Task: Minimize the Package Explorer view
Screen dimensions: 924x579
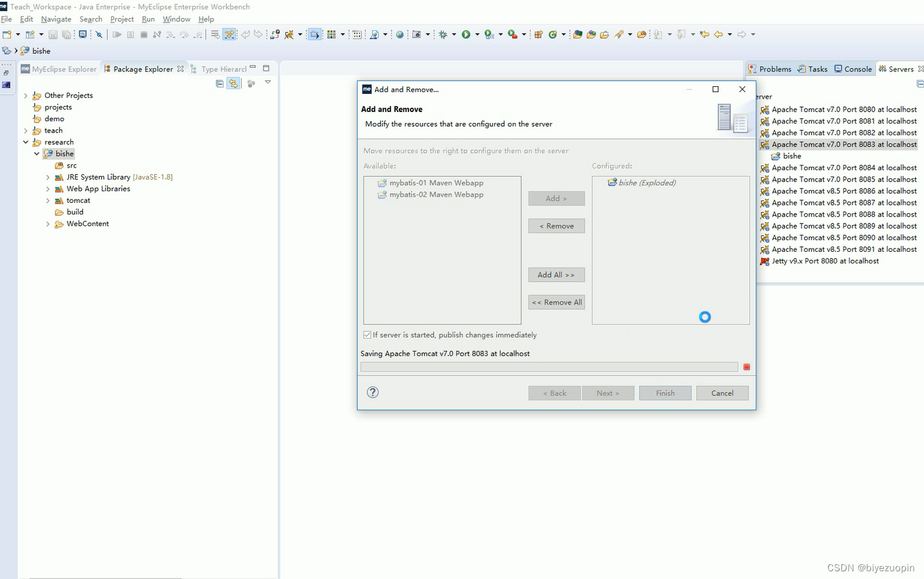Action: coord(253,68)
